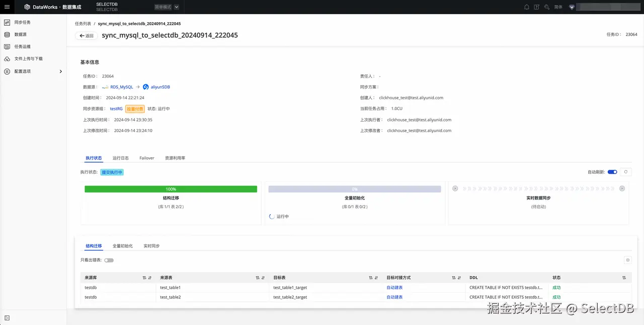
Task: Switch to the 资源利用率 tab
Action: coord(175,158)
